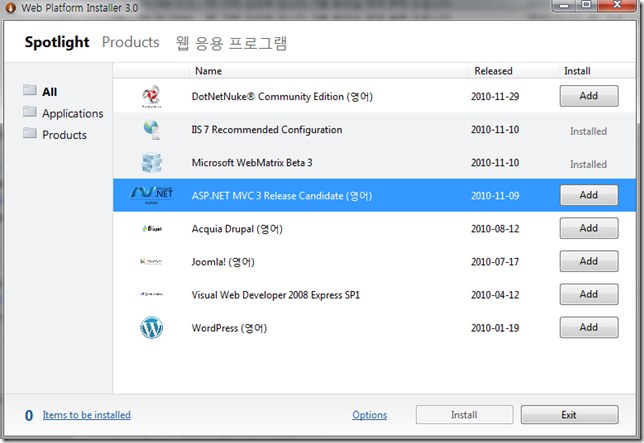
Task: Sort list by Released column header
Action: [491, 71]
